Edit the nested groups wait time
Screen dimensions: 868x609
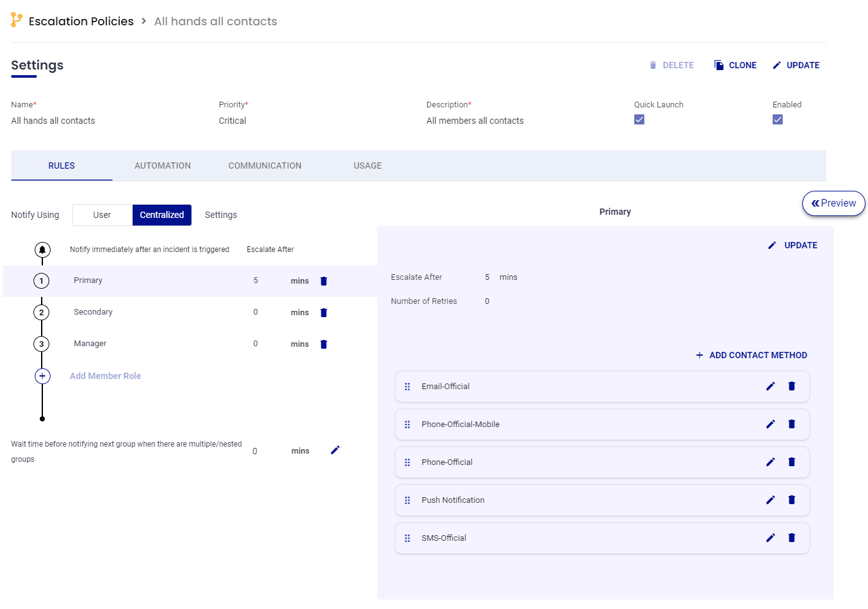click(x=335, y=450)
